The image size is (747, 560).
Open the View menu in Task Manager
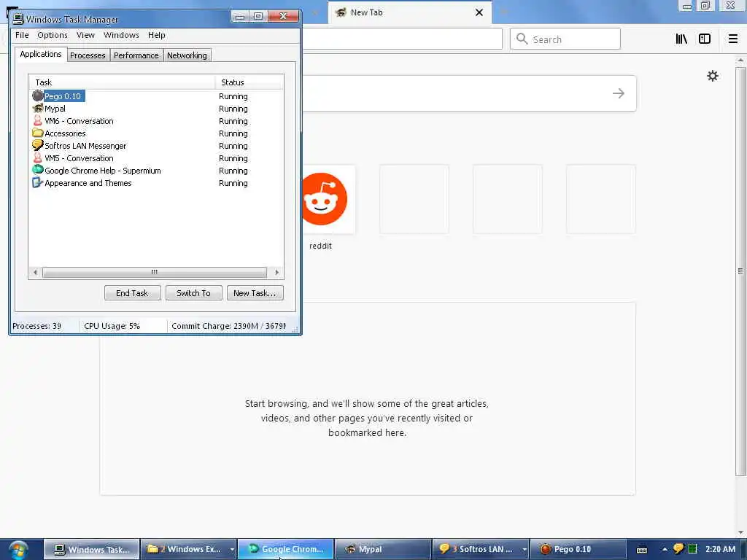pyautogui.click(x=85, y=35)
